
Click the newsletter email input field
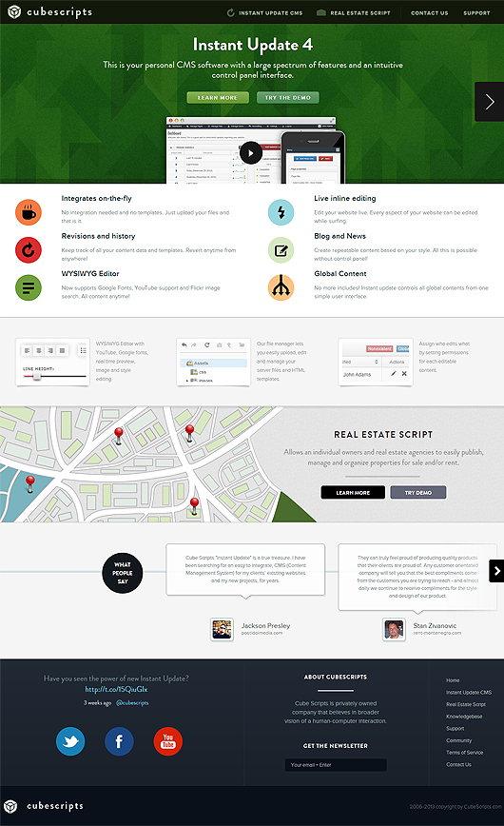click(x=336, y=765)
